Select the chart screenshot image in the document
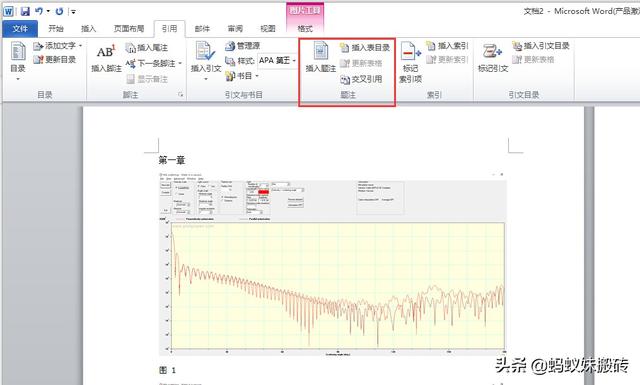Image resolution: width=640 pixels, height=385 pixels. coord(333,264)
